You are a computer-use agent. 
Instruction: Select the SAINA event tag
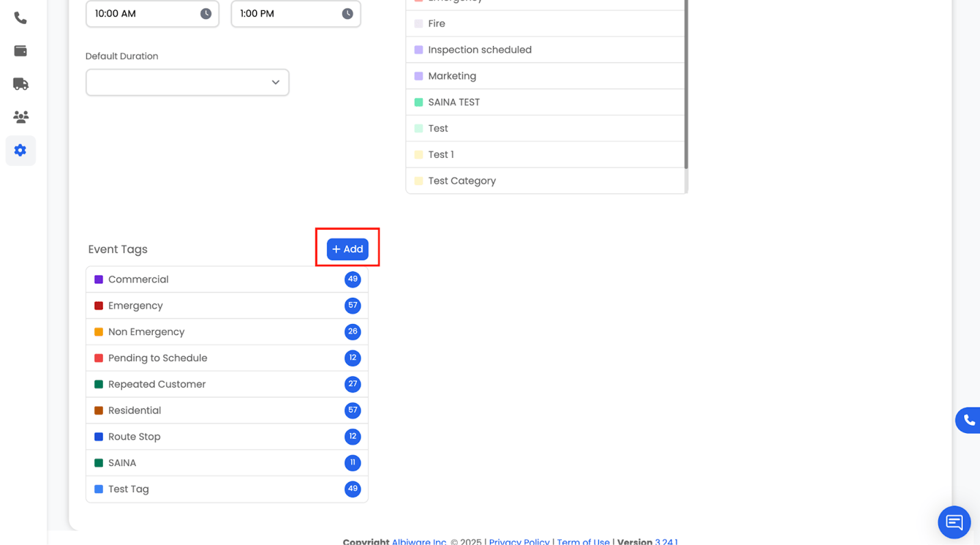(x=227, y=463)
